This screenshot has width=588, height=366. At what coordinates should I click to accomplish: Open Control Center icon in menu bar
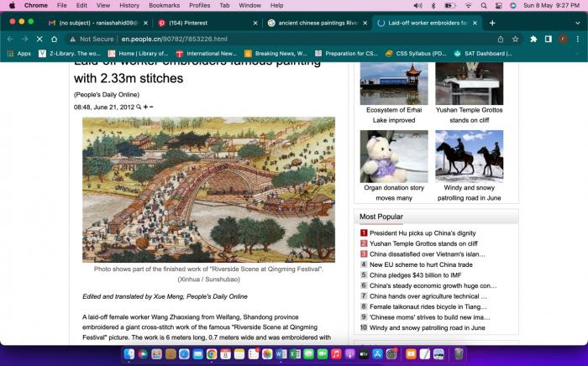[499, 5]
